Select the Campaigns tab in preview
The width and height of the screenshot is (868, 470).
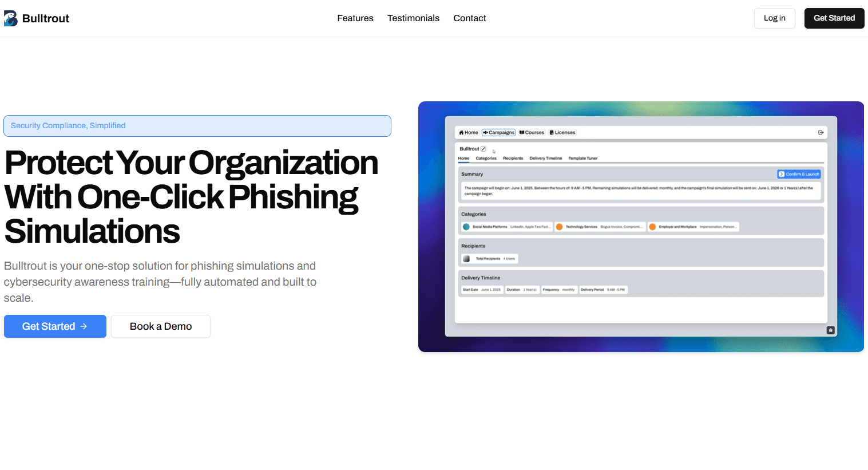499,133
